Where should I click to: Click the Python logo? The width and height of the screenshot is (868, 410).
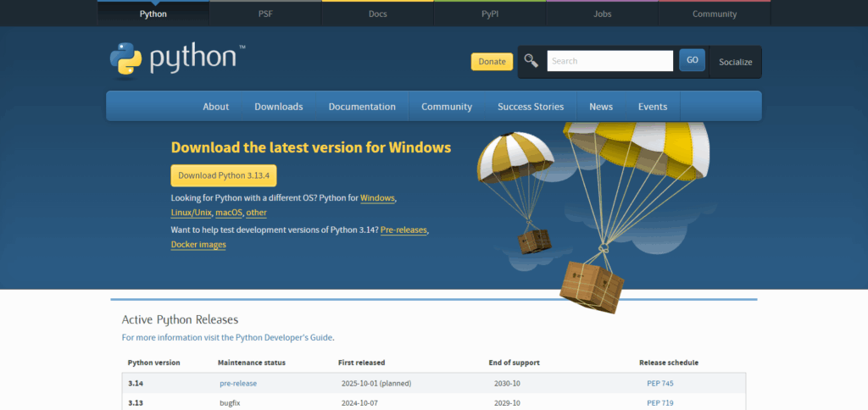click(177, 60)
